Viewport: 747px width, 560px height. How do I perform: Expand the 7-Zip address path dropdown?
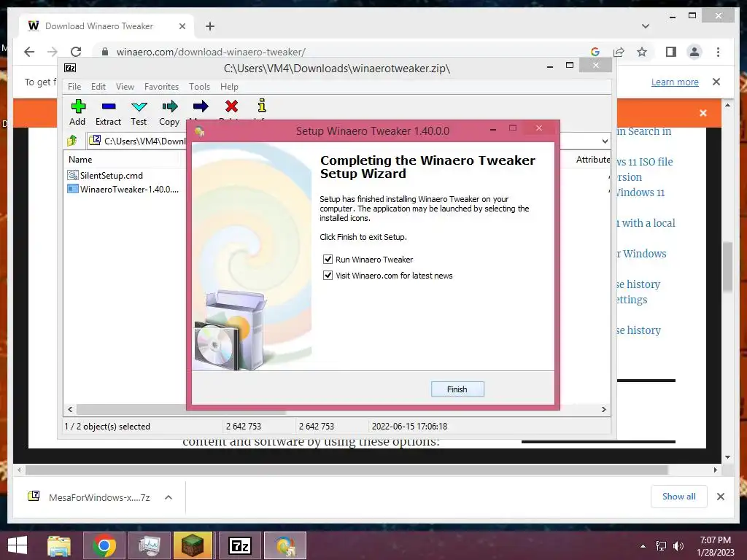pyautogui.click(x=605, y=141)
